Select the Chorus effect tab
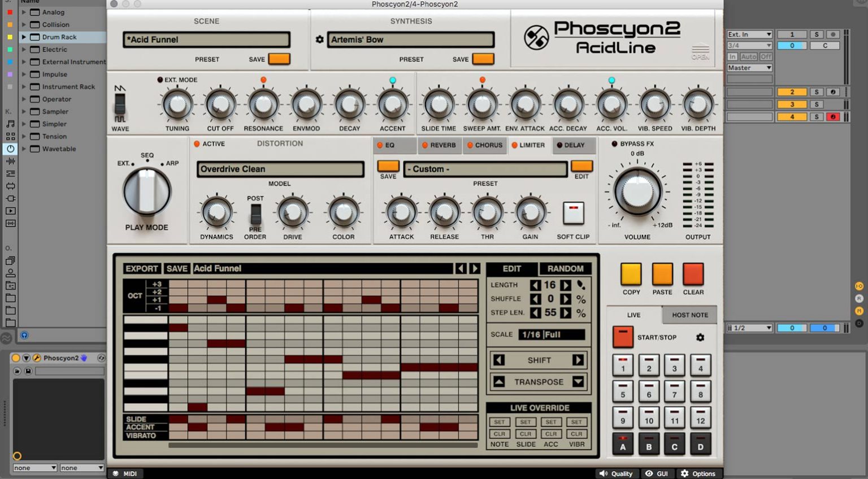Screen dimensions: 868x479 (x=485, y=145)
